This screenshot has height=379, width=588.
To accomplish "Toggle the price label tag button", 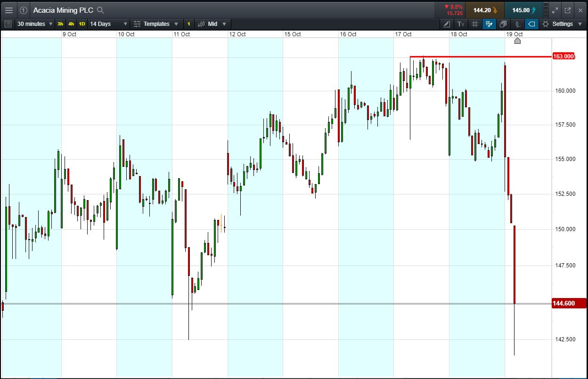I will pyautogui.click(x=531, y=24).
